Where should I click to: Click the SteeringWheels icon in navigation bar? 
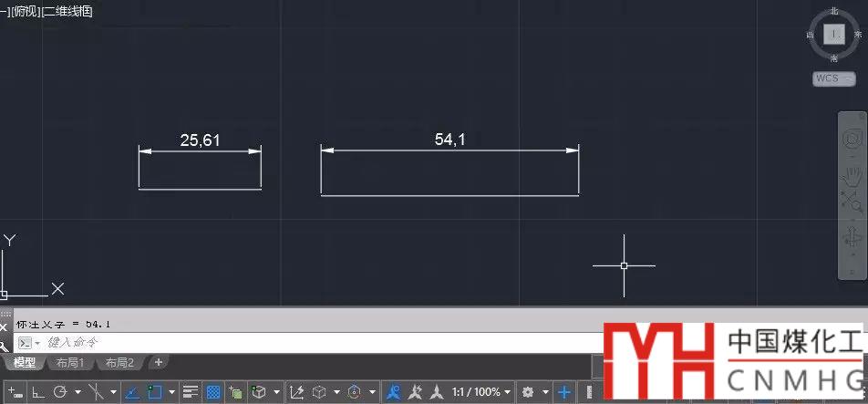[853, 139]
